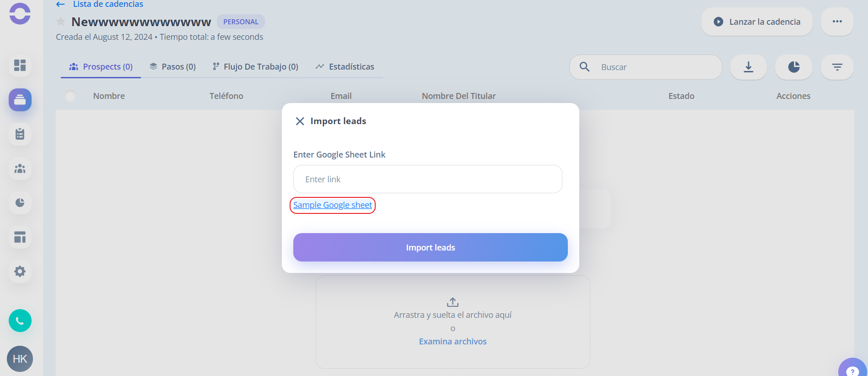This screenshot has width=868, height=376.
Task: Switch to the Estadísticas tab
Action: click(345, 67)
